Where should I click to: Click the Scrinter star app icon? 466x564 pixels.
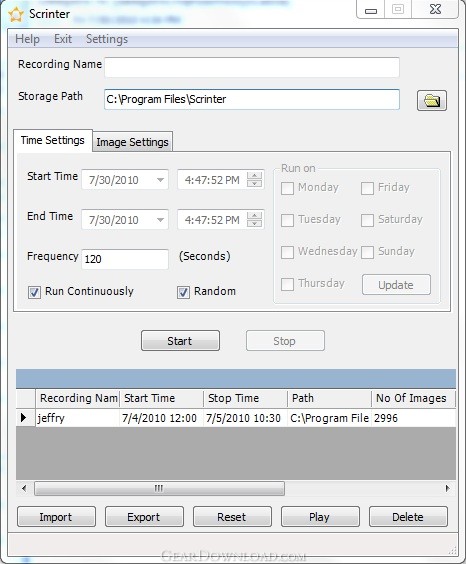tap(16, 14)
